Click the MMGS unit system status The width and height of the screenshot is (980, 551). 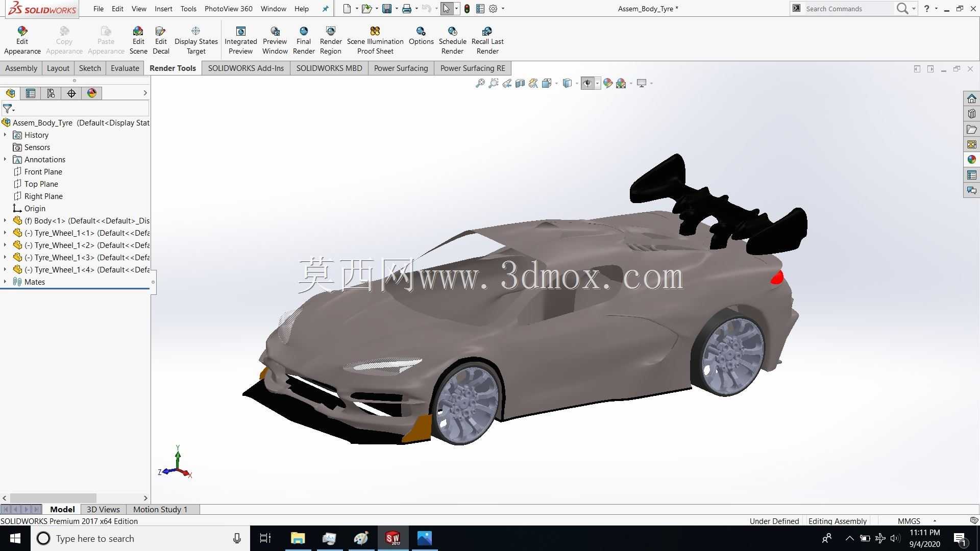(909, 521)
